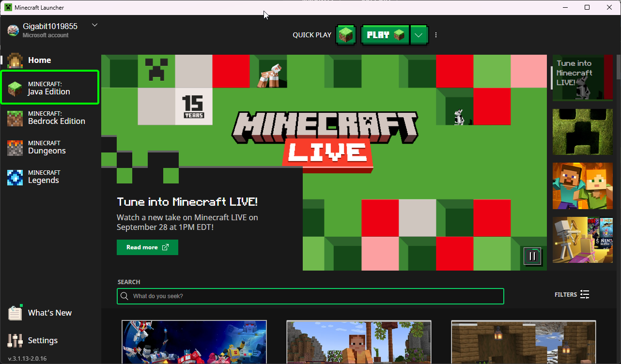
Task: Expand the dropdown arrow beside PLAY
Action: pyautogui.click(x=419, y=35)
